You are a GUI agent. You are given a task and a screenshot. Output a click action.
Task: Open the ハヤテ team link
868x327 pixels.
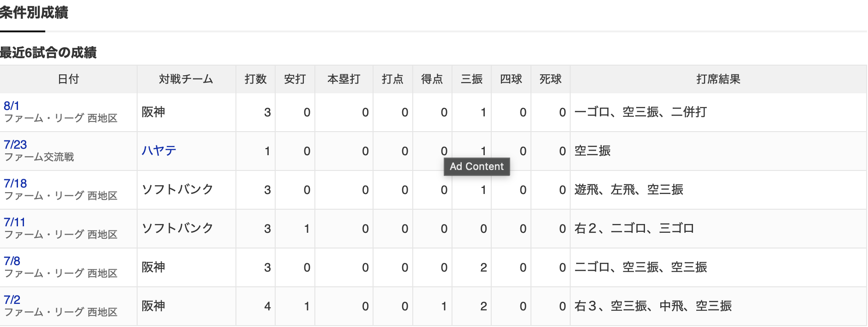tap(159, 151)
